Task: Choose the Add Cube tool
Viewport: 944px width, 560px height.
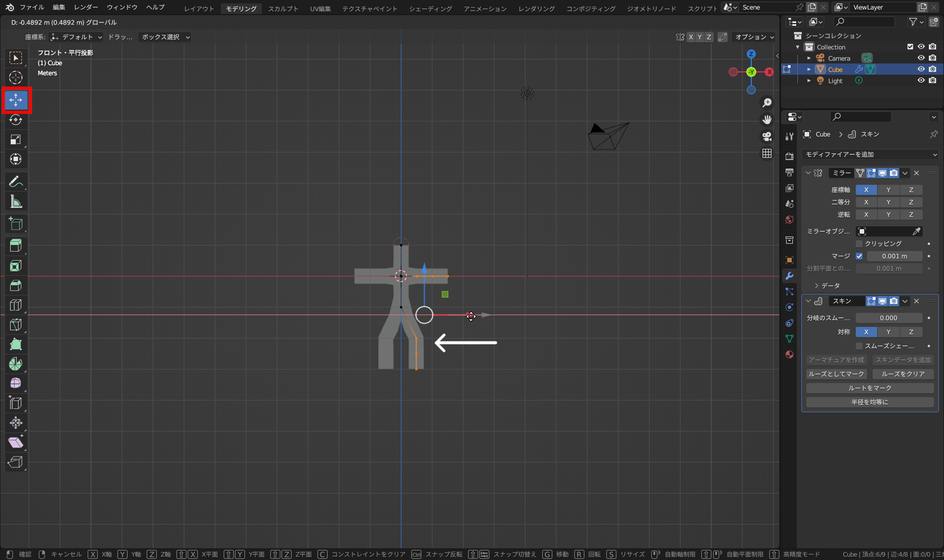Action: coord(16,224)
